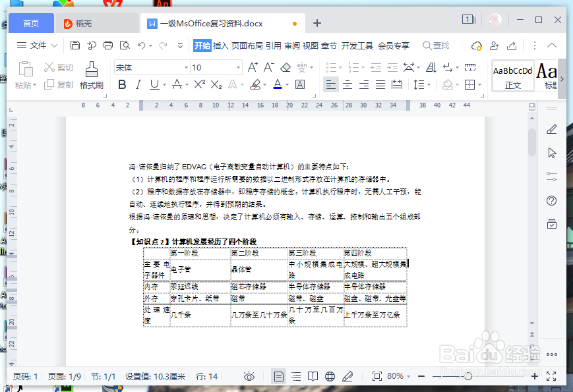This screenshot has width=573, height=392.
Task: Apply superscript formatting
Action: (x=199, y=84)
